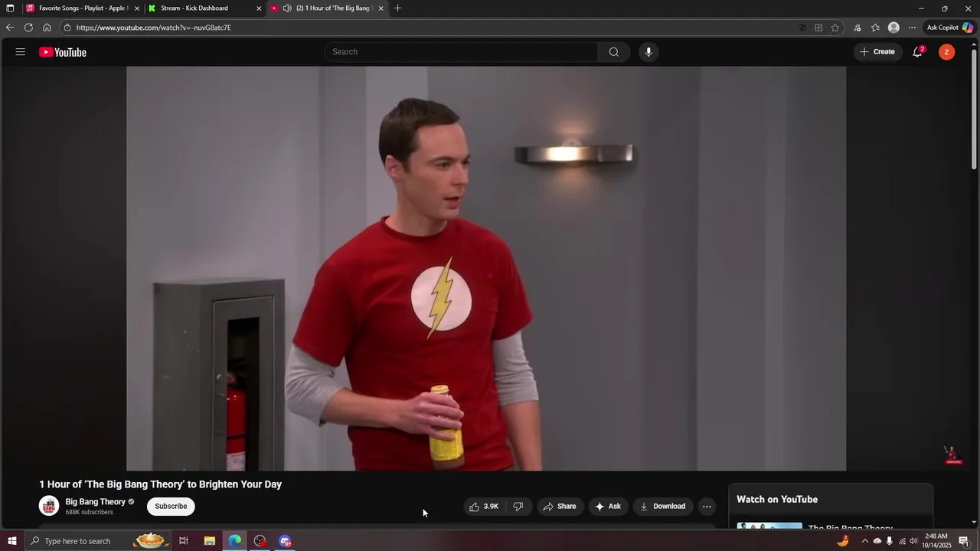Open the clock showing 2:48 AM
The image size is (980, 551).
tap(936, 541)
